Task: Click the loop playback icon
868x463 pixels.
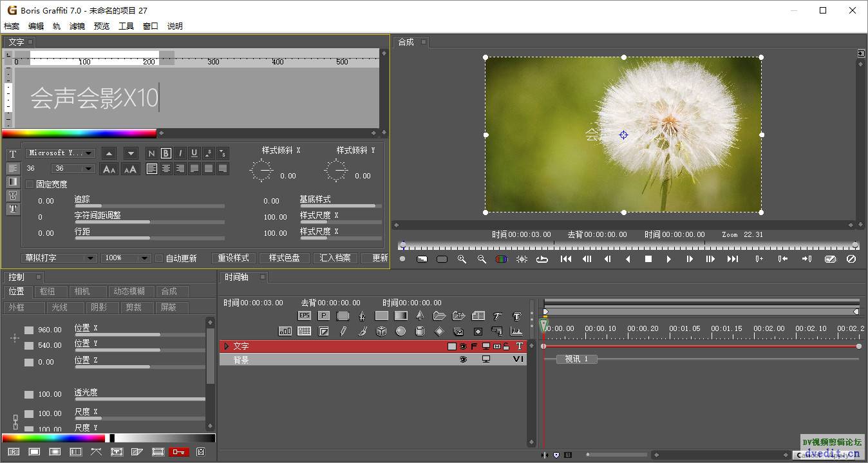Action: [542, 259]
